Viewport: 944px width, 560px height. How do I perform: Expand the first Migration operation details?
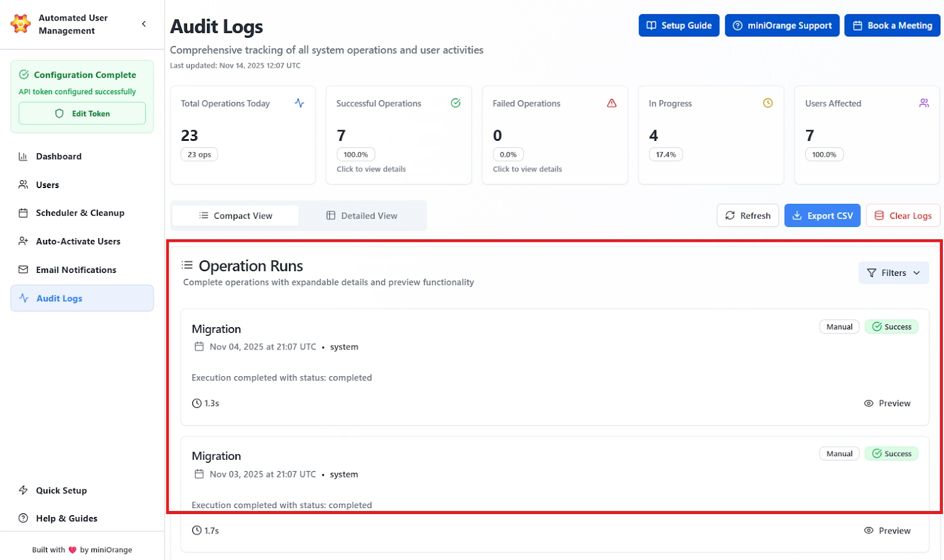point(217,328)
